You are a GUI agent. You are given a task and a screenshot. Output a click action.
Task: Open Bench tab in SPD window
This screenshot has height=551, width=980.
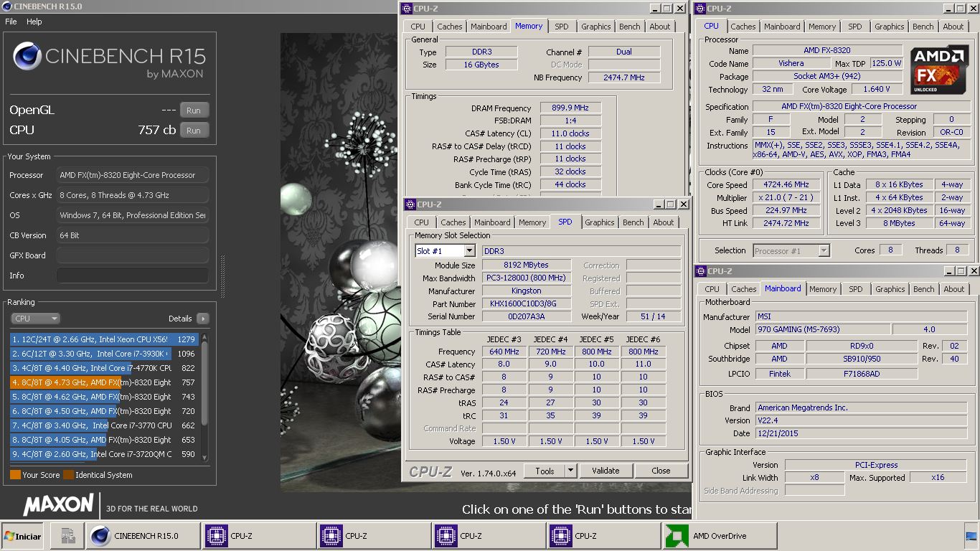pyautogui.click(x=633, y=222)
